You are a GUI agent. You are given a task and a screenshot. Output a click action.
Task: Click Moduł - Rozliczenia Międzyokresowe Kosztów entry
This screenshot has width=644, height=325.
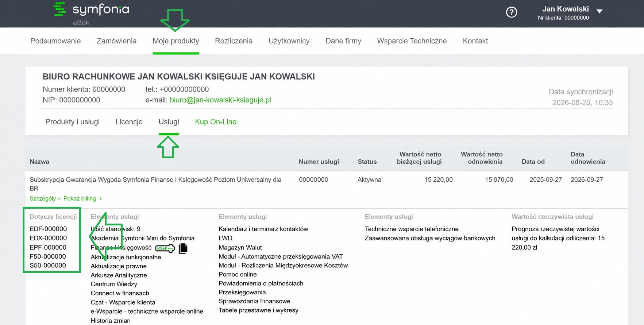point(283,266)
